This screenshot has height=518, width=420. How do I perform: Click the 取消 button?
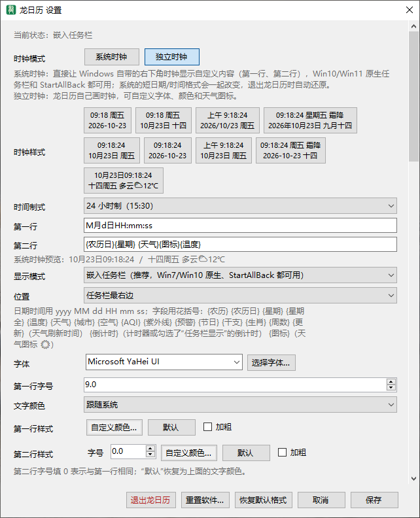(321, 500)
